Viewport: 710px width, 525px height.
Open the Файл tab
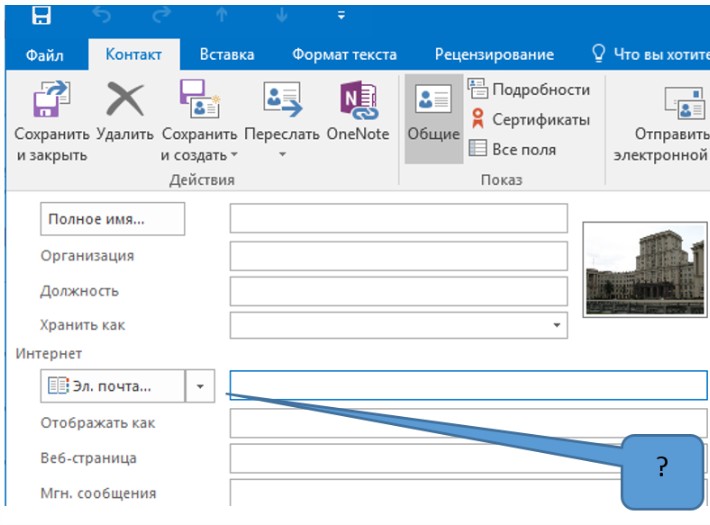click(44, 55)
